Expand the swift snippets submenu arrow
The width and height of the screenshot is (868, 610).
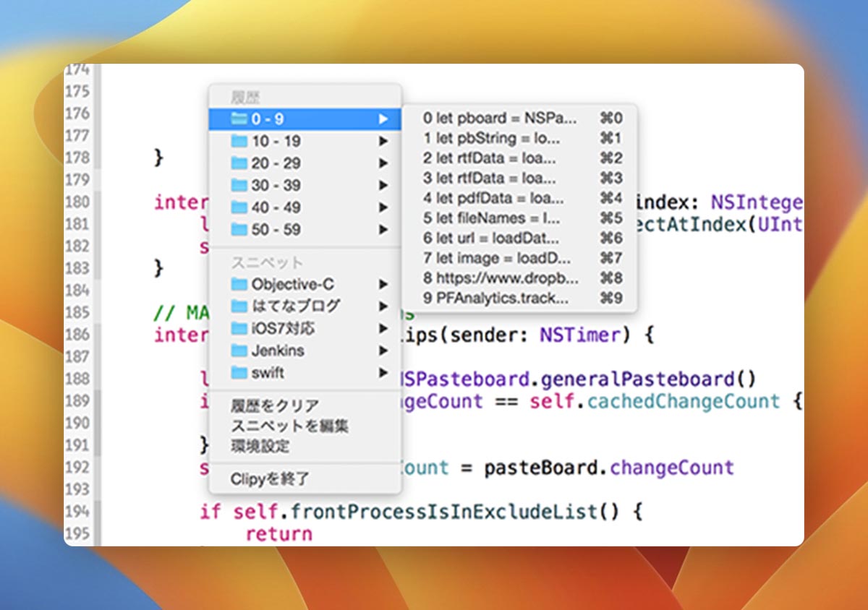pos(383,373)
